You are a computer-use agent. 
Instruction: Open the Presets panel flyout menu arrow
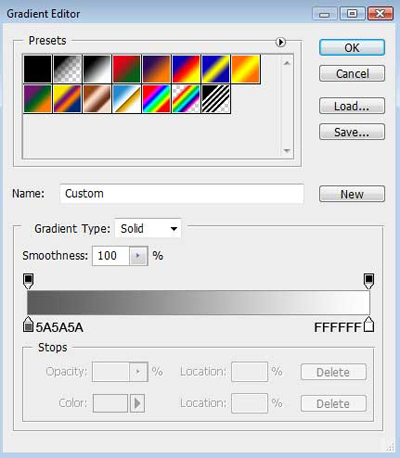[281, 42]
